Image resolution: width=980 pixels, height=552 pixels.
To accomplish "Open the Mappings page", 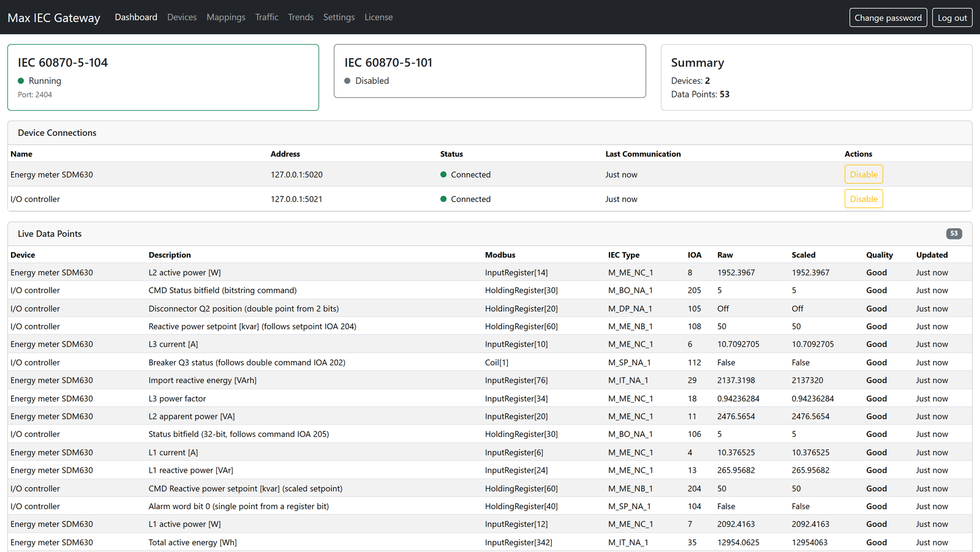I will click(x=226, y=17).
